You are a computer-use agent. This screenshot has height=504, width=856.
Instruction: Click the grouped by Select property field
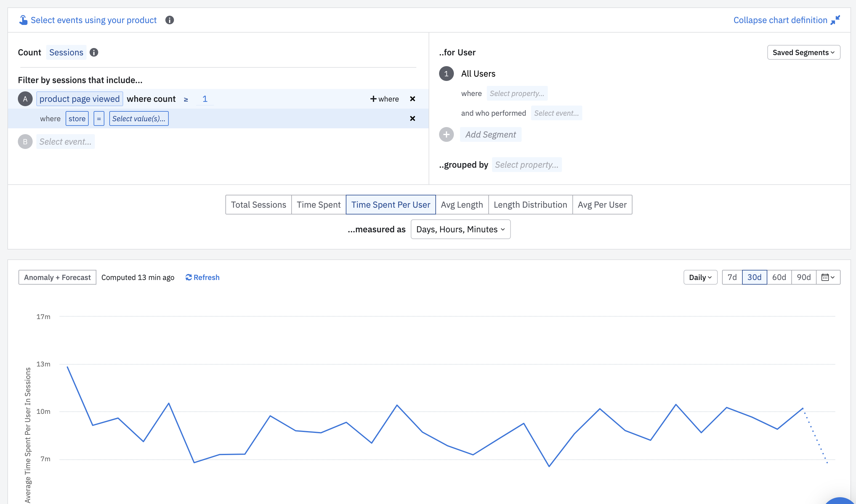point(526,165)
